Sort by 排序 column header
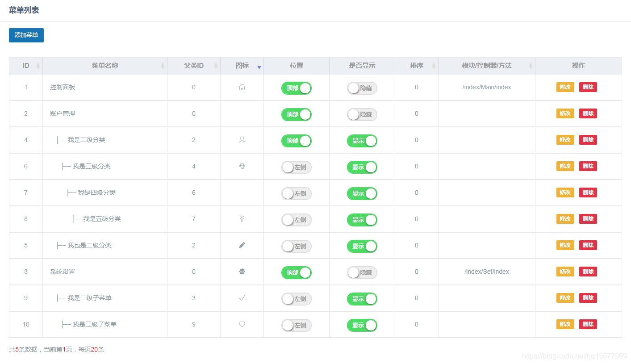Screen dimensions: 631x364 click(417, 66)
